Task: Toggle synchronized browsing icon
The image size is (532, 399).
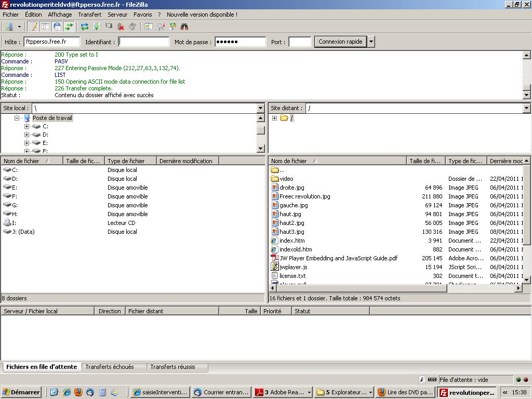Action: [172, 26]
